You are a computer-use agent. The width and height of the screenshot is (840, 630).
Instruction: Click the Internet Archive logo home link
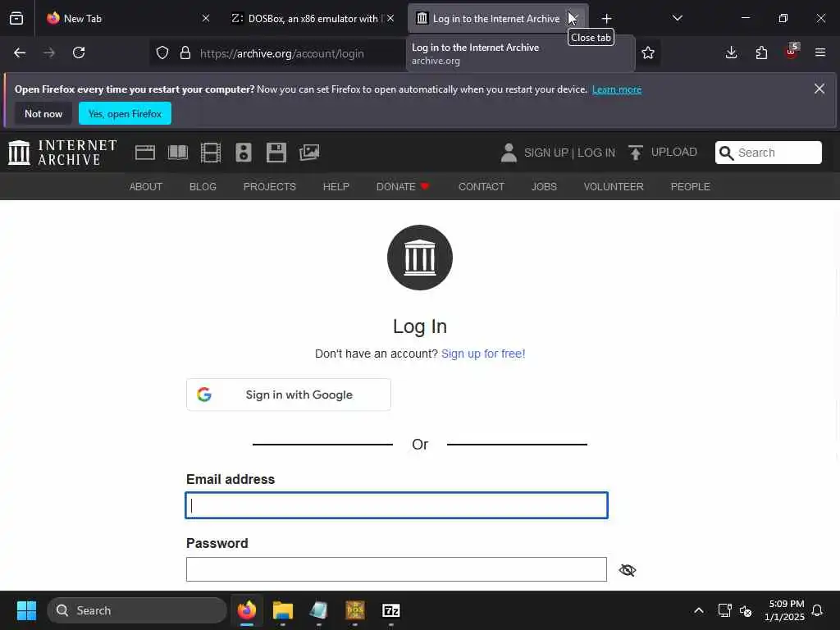(x=62, y=153)
